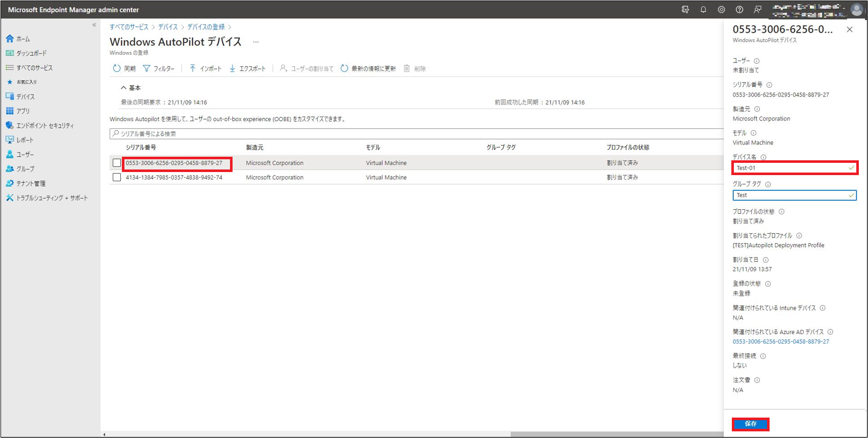Show info for ユーザー field

pyautogui.click(x=757, y=61)
